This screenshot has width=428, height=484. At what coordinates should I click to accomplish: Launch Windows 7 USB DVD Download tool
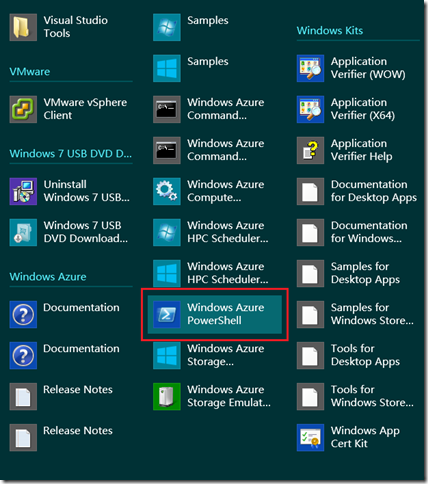coord(69,232)
